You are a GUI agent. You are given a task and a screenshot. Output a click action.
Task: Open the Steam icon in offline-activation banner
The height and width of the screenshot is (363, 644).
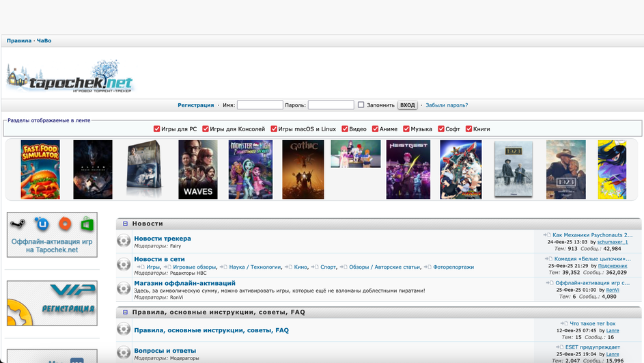18,224
